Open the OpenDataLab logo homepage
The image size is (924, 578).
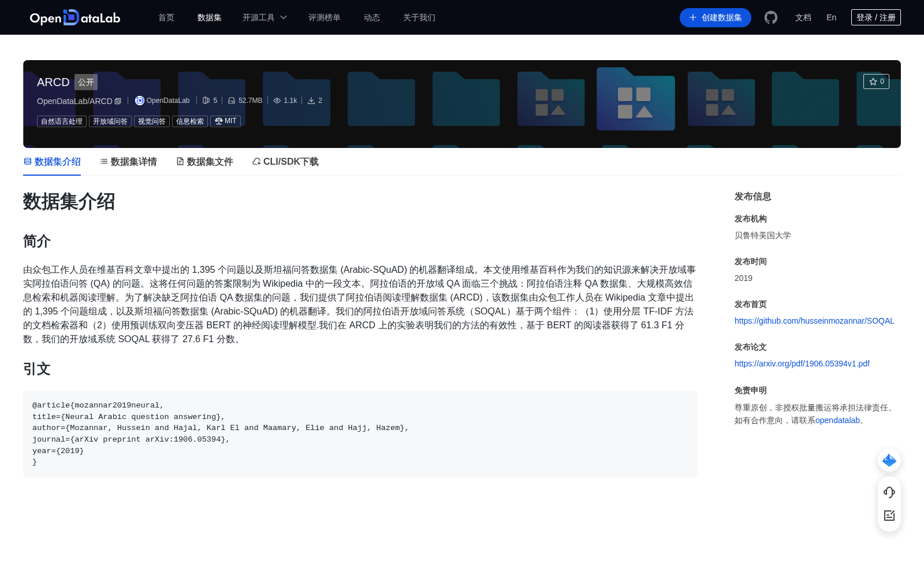(75, 17)
